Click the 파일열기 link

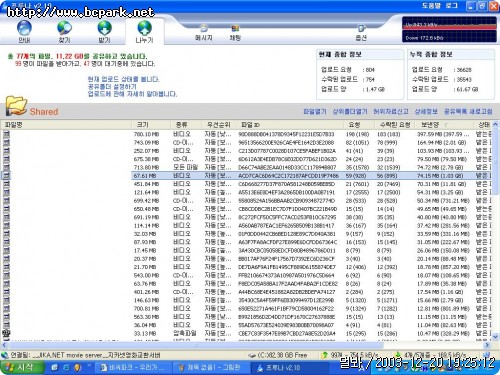coord(315,111)
